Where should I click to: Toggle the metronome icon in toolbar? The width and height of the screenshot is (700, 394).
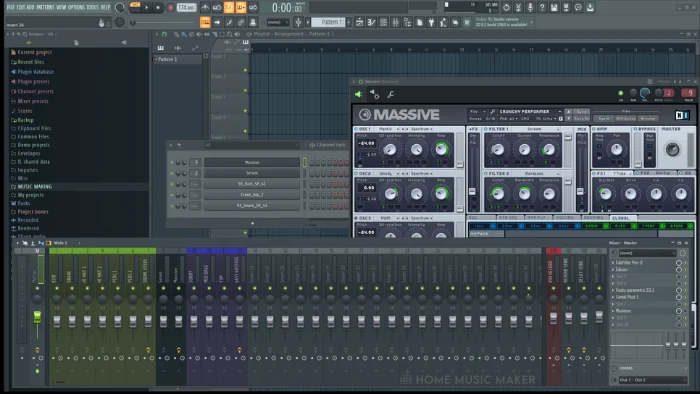click(205, 8)
